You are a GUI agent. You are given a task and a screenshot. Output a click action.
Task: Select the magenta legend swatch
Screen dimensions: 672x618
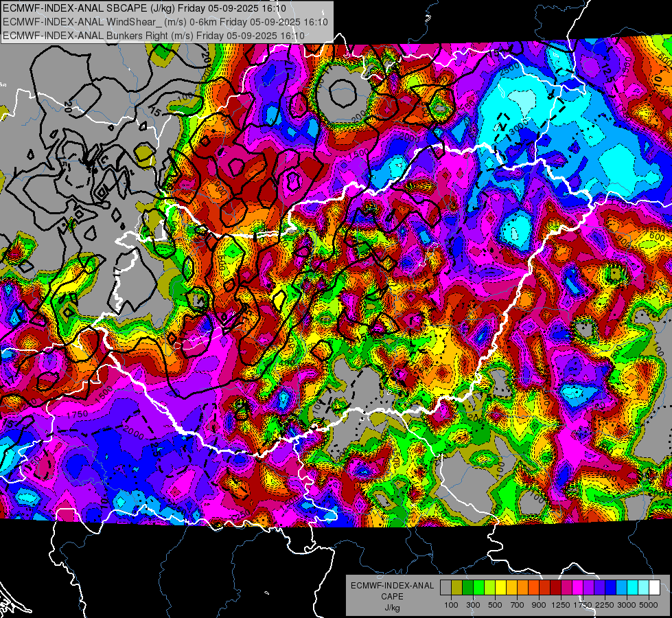[x=578, y=588]
